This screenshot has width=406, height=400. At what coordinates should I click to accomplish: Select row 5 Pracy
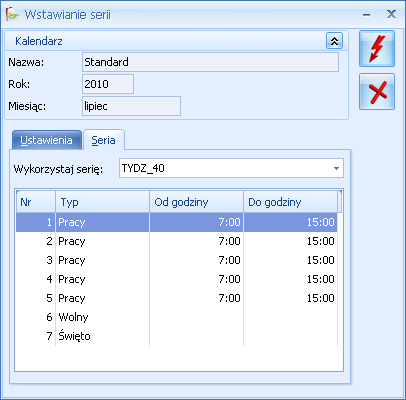pos(177,298)
